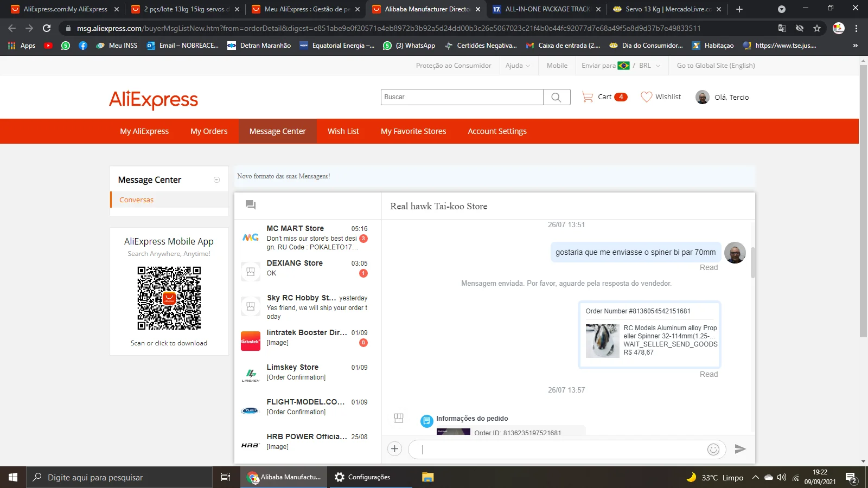Click the AliExpress logo
868x488 pixels.
[x=154, y=99]
